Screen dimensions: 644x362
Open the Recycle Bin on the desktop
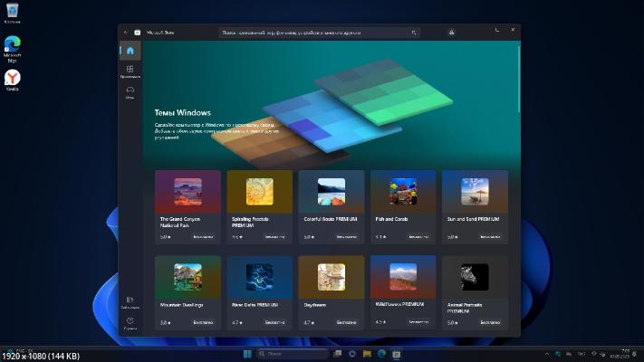(x=13, y=13)
